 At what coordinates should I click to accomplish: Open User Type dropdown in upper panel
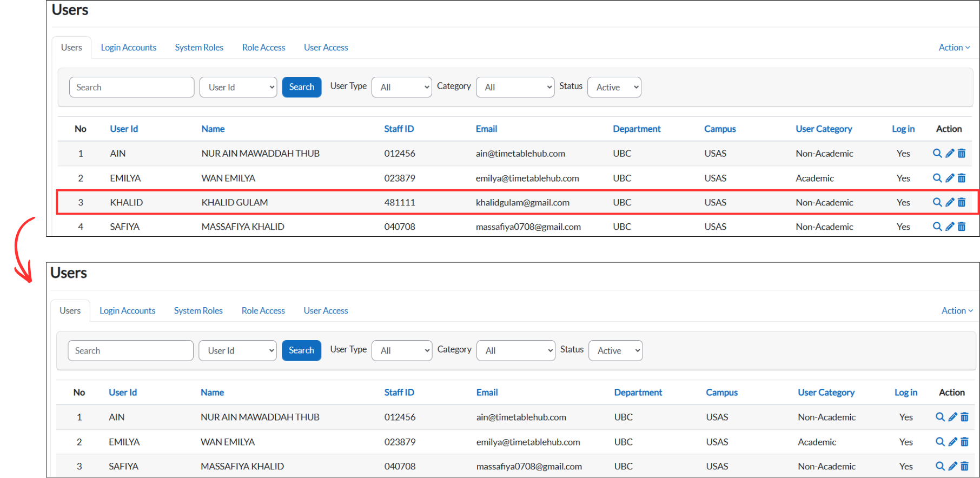pyautogui.click(x=402, y=87)
